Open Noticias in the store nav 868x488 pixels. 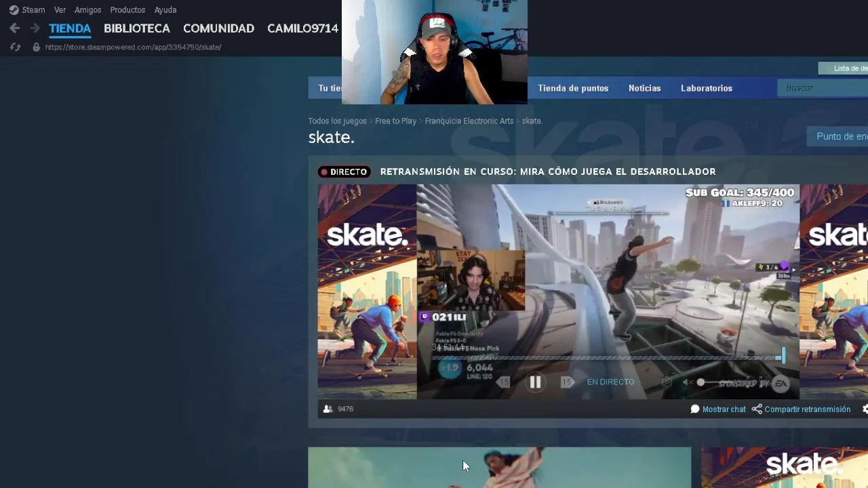click(644, 88)
